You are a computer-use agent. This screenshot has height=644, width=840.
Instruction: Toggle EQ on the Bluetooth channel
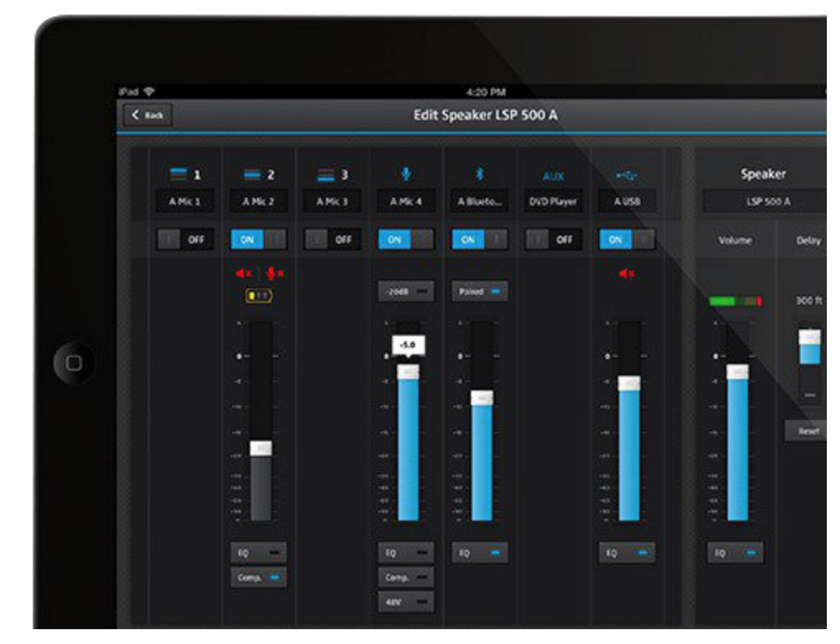pos(479,553)
